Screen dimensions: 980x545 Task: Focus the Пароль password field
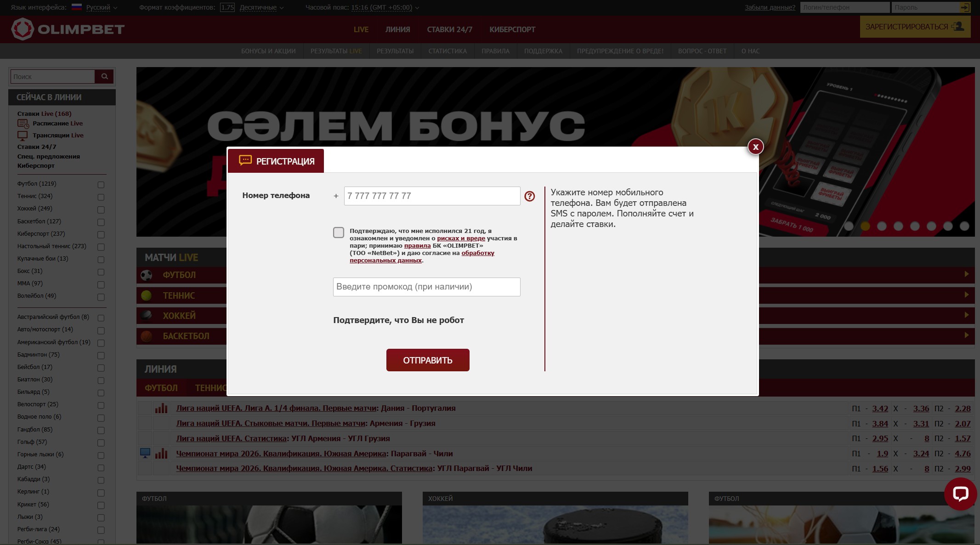pos(926,7)
